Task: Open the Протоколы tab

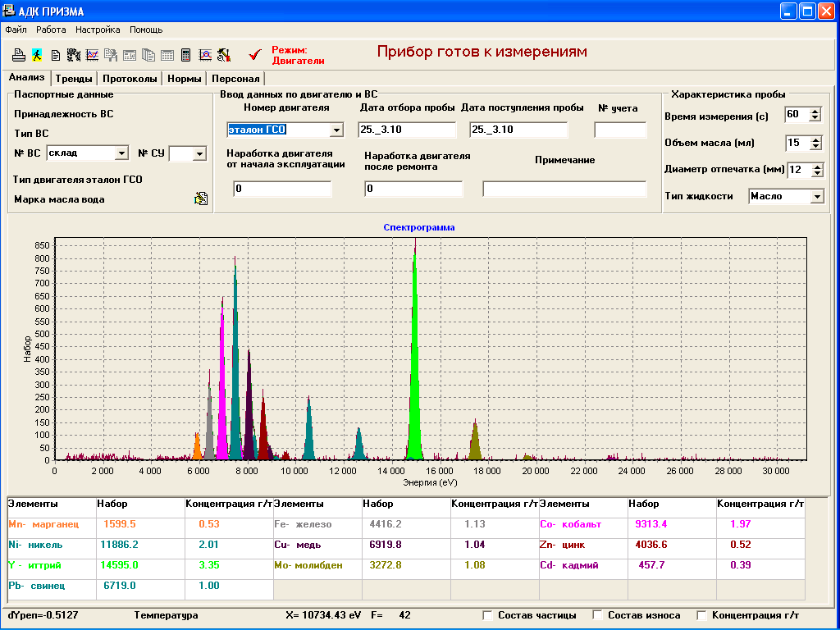Action: click(130, 79)
